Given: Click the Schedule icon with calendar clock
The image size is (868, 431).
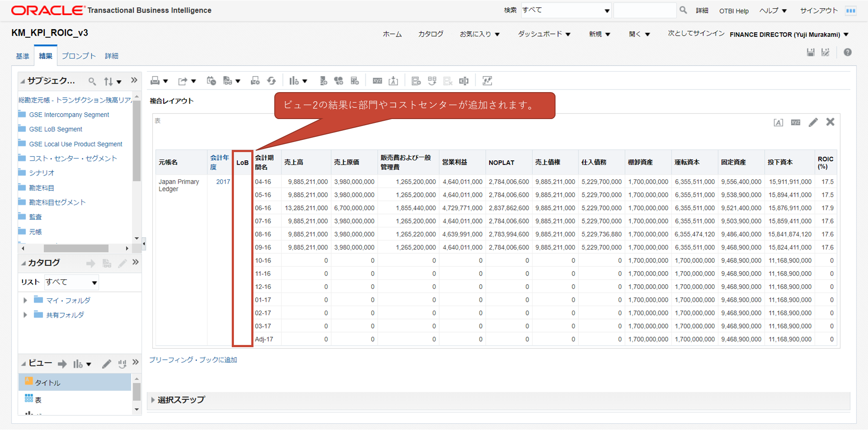Looking at the screenshot, I should click(211, 81).
